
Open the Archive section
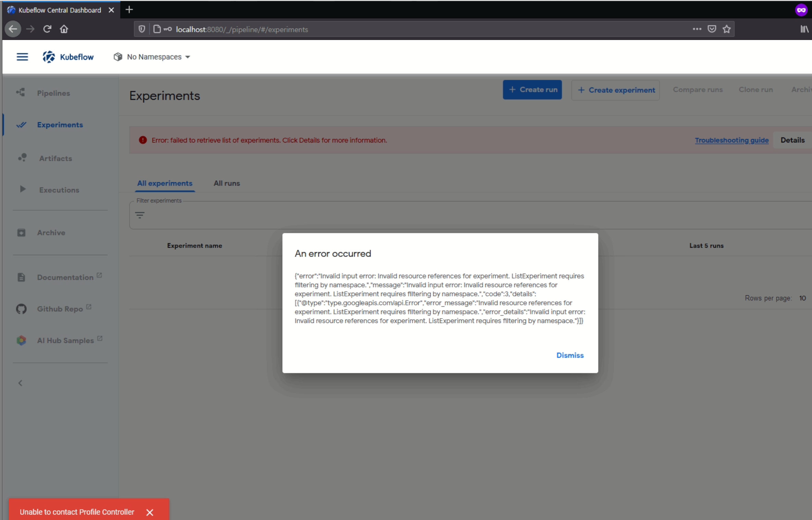pos(51,232)
